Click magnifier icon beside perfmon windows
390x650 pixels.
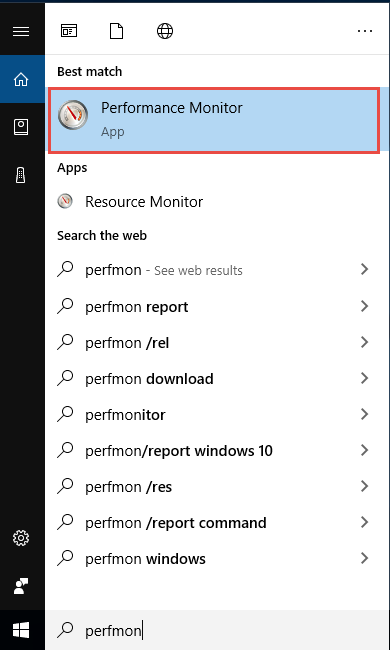[x=65, y=558]
